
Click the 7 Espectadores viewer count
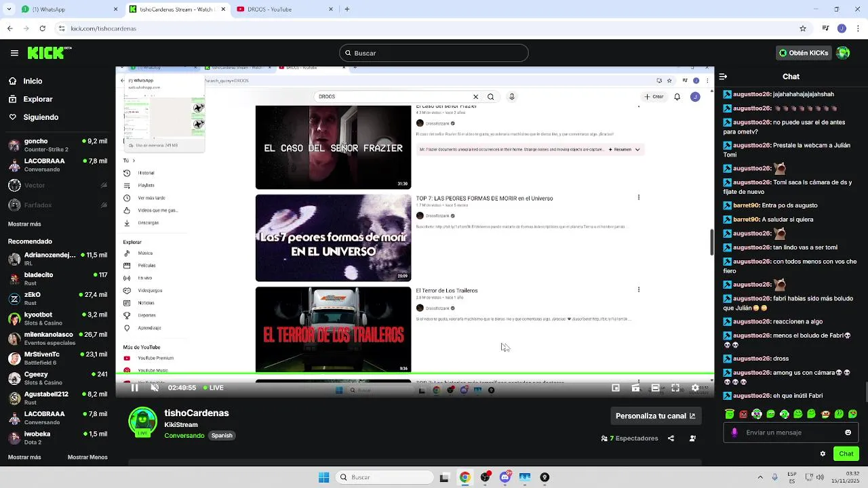[x=630, y=439]
